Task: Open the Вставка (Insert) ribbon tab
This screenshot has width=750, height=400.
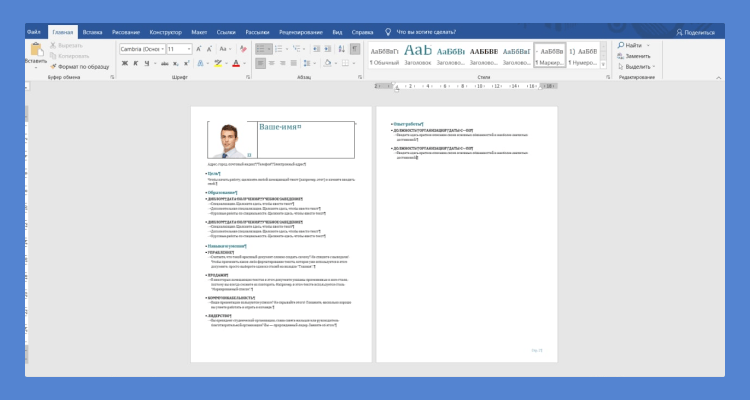Action: pos(92,32)
